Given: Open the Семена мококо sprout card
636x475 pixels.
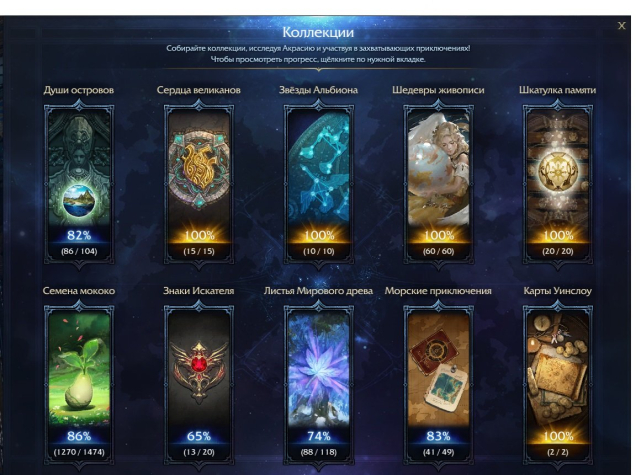Looking at the screenshot, I should point(79,385).
